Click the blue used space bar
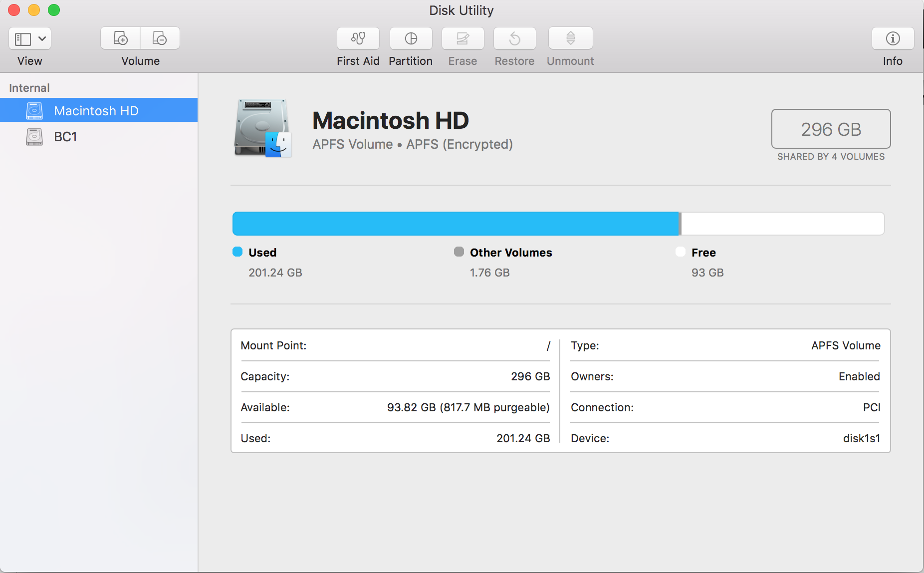 (455, 224)
